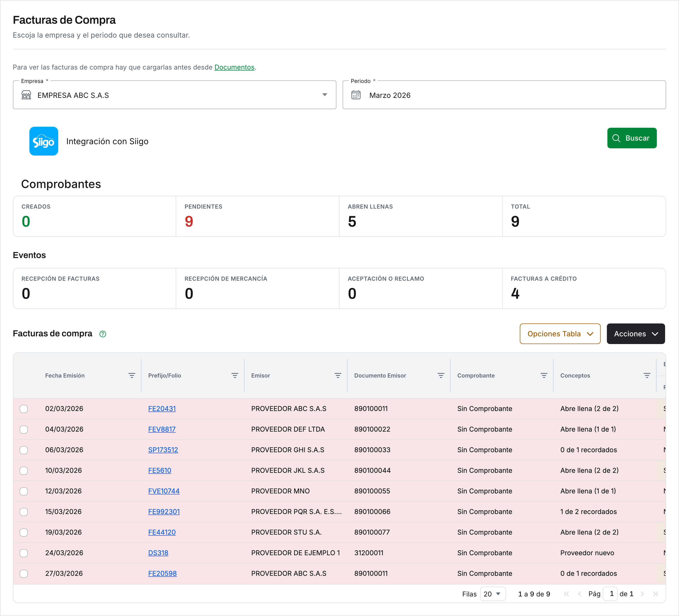The image size is (679, 616).
Task: Click document number 890100022
Action: pyautogui.click(x=372, y=429)
